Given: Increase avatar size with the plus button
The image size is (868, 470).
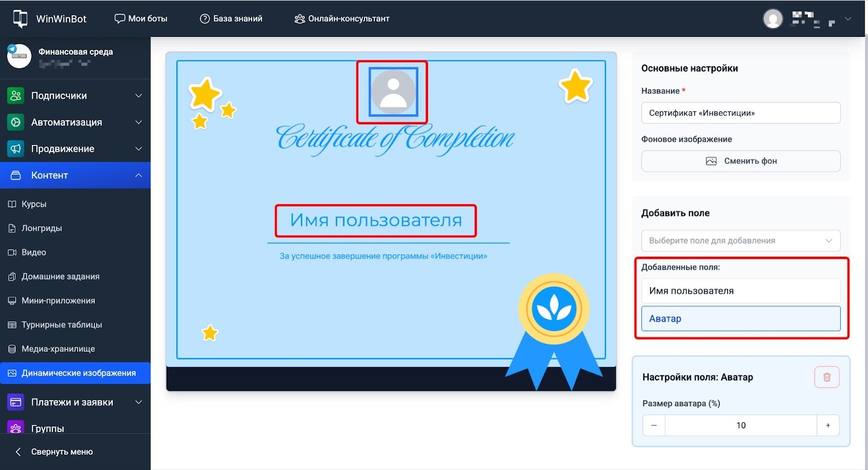Looking at the screenshot, I should tap(828, 425).
